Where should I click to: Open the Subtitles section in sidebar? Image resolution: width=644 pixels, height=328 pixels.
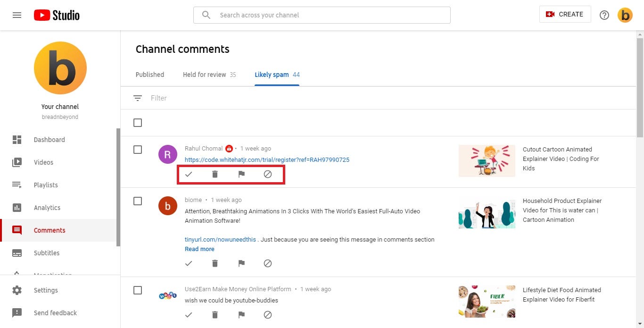(x=46, y=253)
